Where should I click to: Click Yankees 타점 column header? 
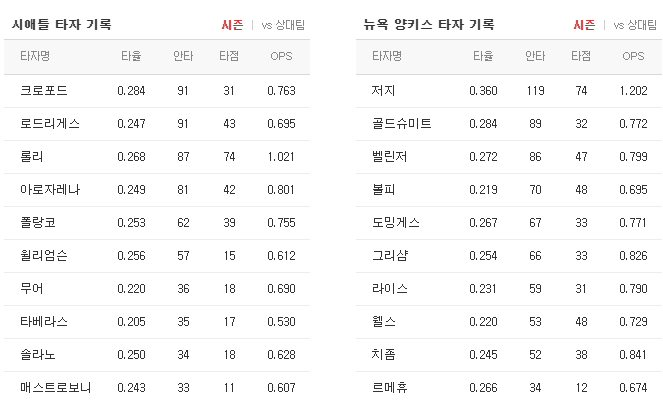click(x=581, y=56)
